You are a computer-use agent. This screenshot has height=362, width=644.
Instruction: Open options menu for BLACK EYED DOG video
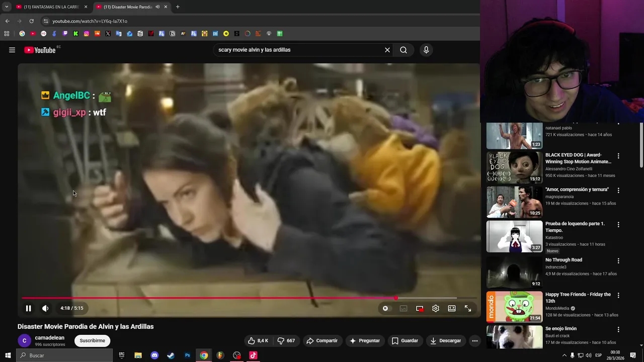[618, 156]
